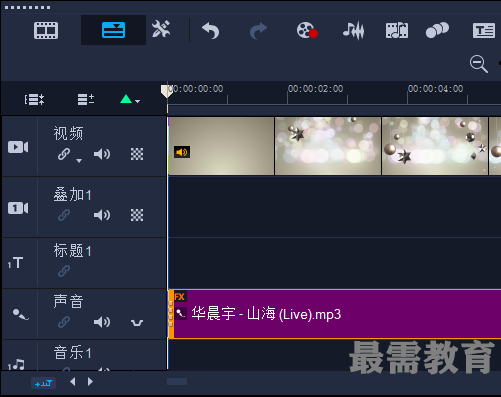Toggle ripple editing on 标题1 track
Screen dimensions: 501x397
(64, 271)
